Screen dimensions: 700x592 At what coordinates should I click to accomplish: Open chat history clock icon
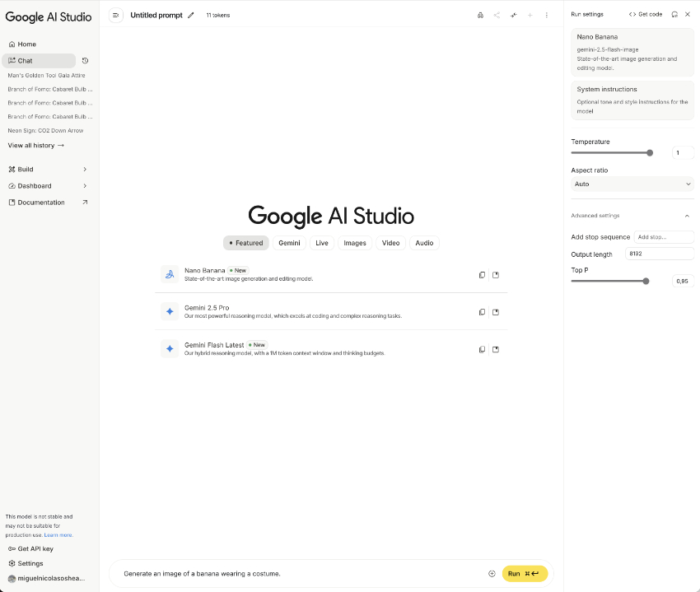pyautogui.click(x=85, y=61)
